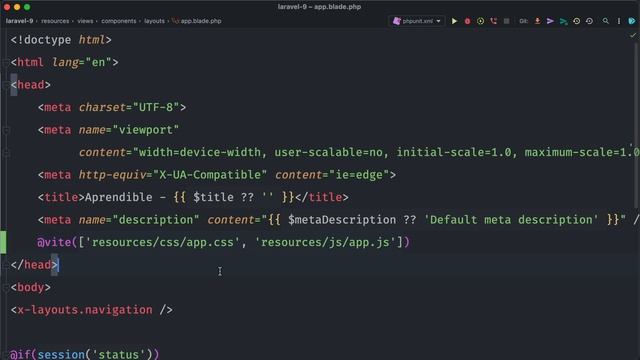640x360 pixels.
Task: Rollback changes with revert icon
Action: (589, 21)
